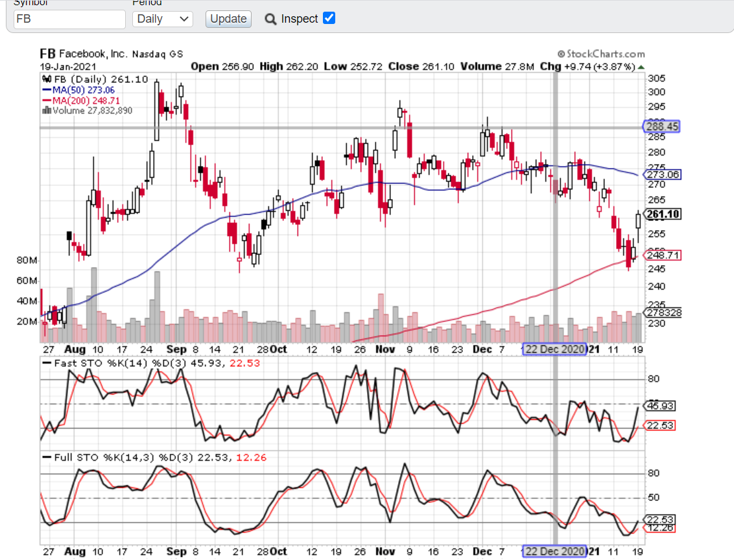Click the Close 261.10 header value
734x560 pixels.
pyautogui.click(x=421, y=66)
